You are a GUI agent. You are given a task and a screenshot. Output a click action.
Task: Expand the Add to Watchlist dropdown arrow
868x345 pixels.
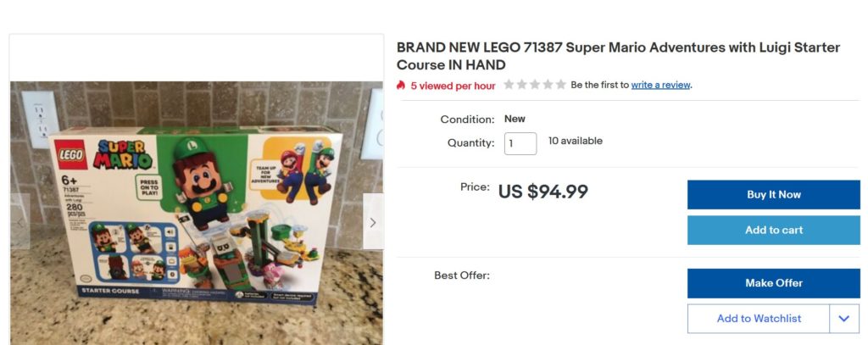click(x=843, y=319)
